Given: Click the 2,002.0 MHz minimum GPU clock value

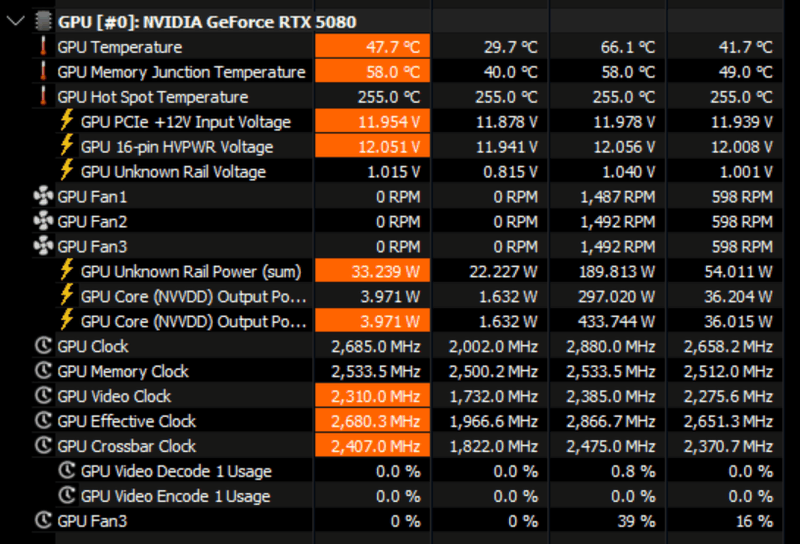Looking at the screenshot, I should (493, 347).
